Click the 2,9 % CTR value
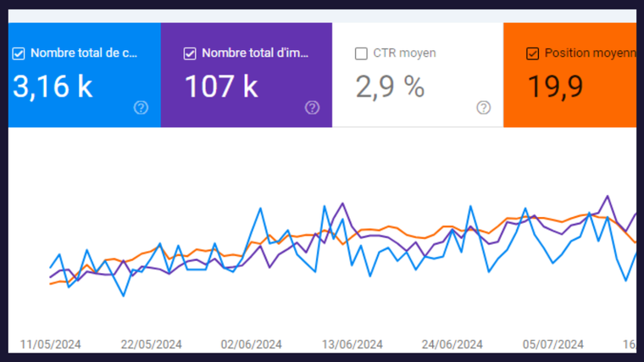Screen dimensions: 644x362 tap(390, 86)
